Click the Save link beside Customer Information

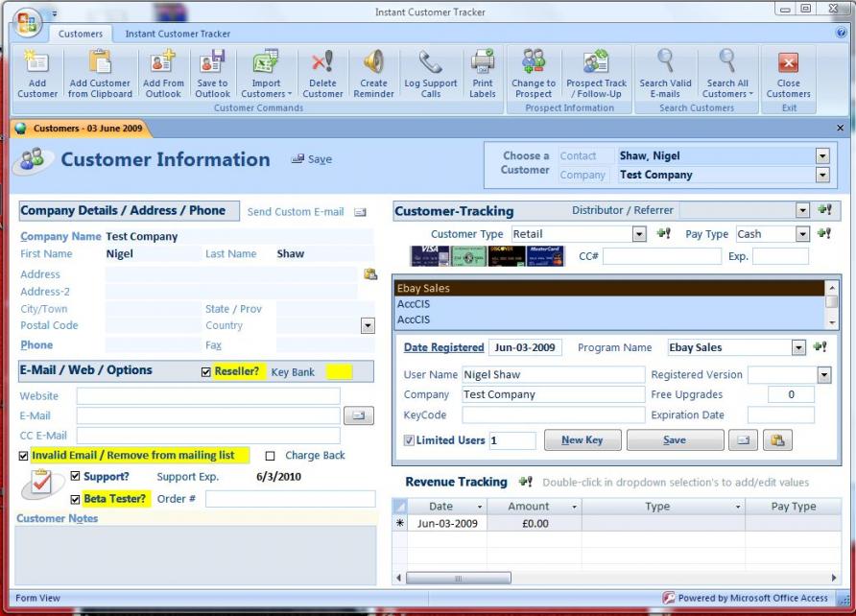(x=312, y=158)
